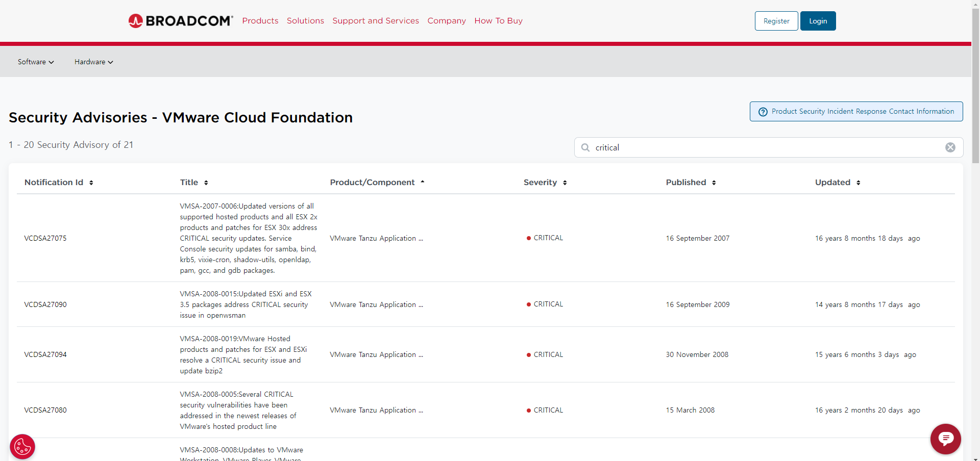Click the VMSA-2008-0019 advisory title
This screenshot has width=980, height=461.
tap(243, 354)
